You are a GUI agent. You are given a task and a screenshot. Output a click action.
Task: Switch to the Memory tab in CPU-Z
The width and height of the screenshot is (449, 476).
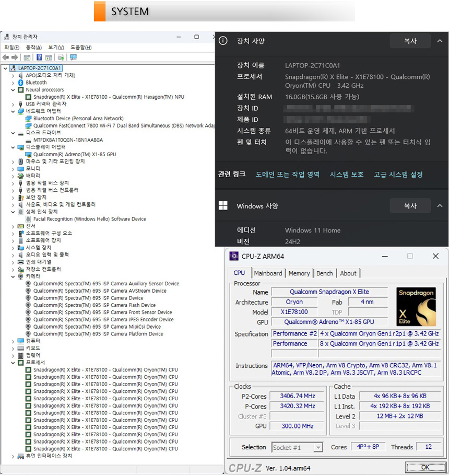point(299,273)
